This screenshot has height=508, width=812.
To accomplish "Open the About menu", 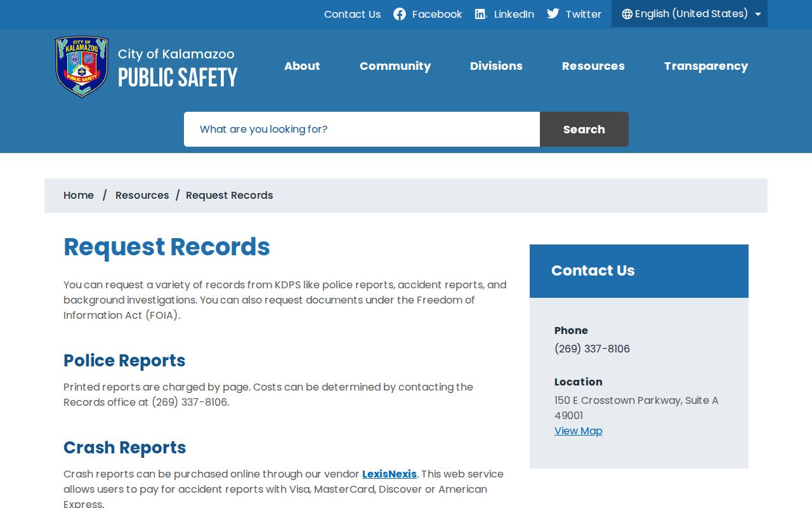I will [302, 66].
